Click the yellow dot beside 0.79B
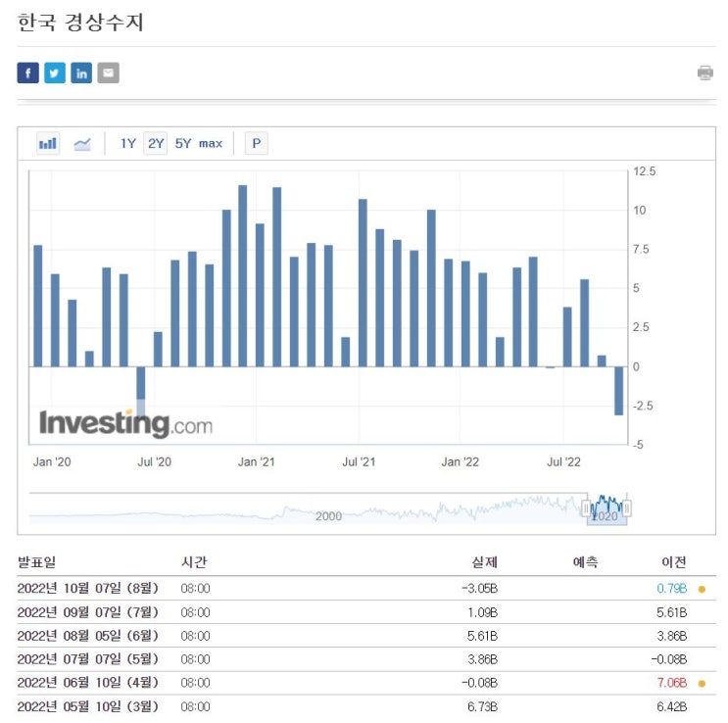 (x=702, y=589)
